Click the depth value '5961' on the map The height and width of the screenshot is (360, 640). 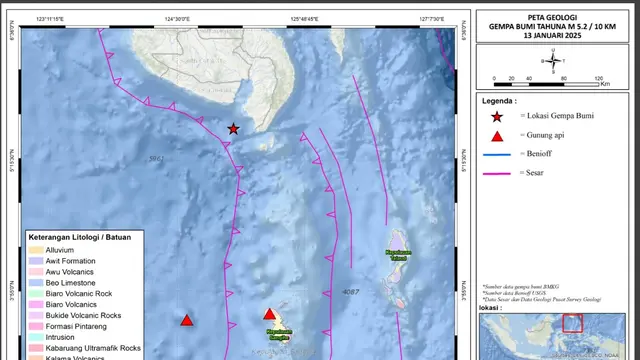[x=156, y=158]
